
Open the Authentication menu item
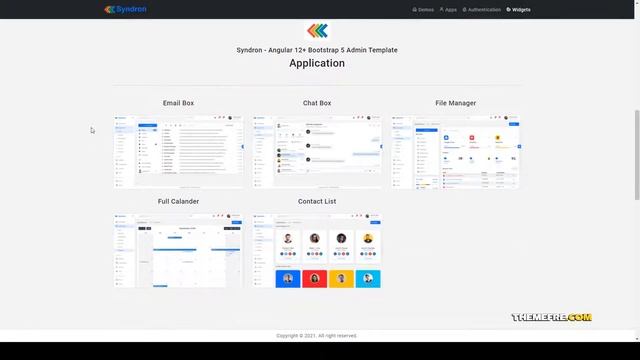[482, 9]
